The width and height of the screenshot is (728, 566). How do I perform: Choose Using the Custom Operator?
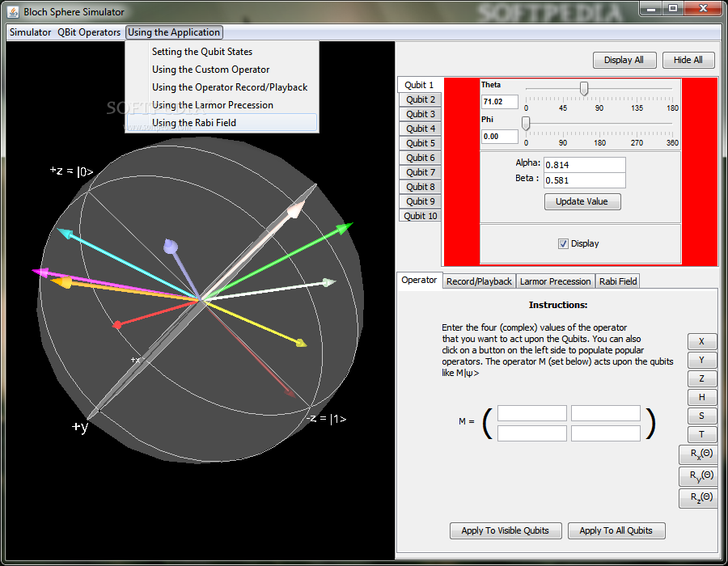pyautogui.click(x=222, y=70)
